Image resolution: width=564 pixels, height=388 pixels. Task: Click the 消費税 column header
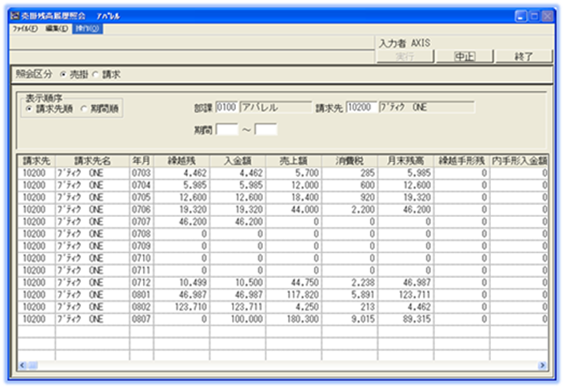pyautogui.click(x=350, y=161)
